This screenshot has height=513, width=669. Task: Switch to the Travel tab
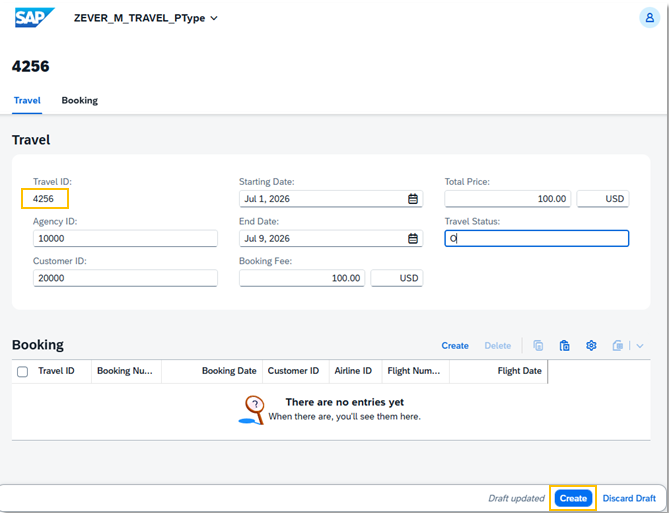[x=27, y=100]
